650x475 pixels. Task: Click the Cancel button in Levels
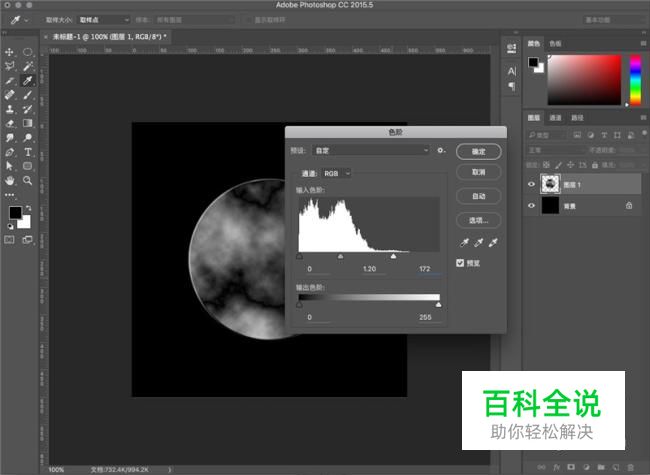click(x=479, y=172)
